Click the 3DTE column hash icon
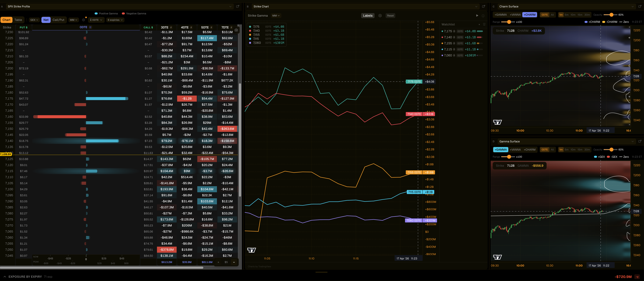Image resolution: width=644 pixels, height=281 pixels. pos(171,27)
